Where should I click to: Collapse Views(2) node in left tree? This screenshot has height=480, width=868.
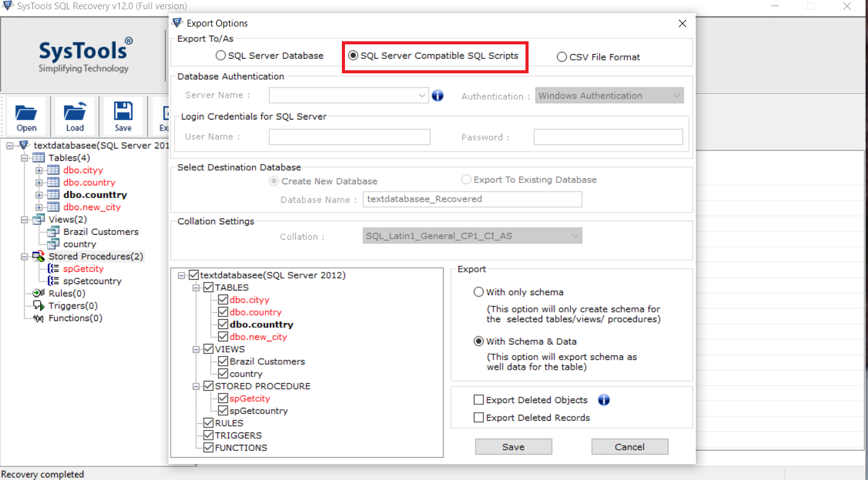(24, 219)
